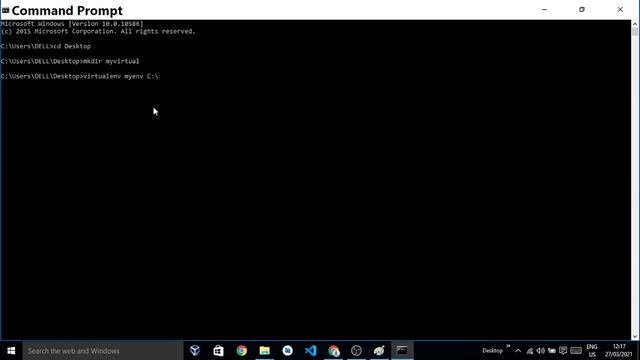Show hidden system tray icons
Image resolution: width=640 pixels, height=360 pixels.
tap(518, 351)
